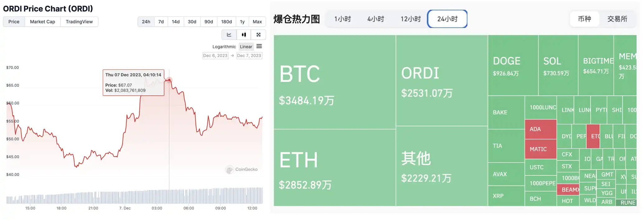Open the chart hamburger menu
This screenshot has height=220, width=644.
click(259, 46)
